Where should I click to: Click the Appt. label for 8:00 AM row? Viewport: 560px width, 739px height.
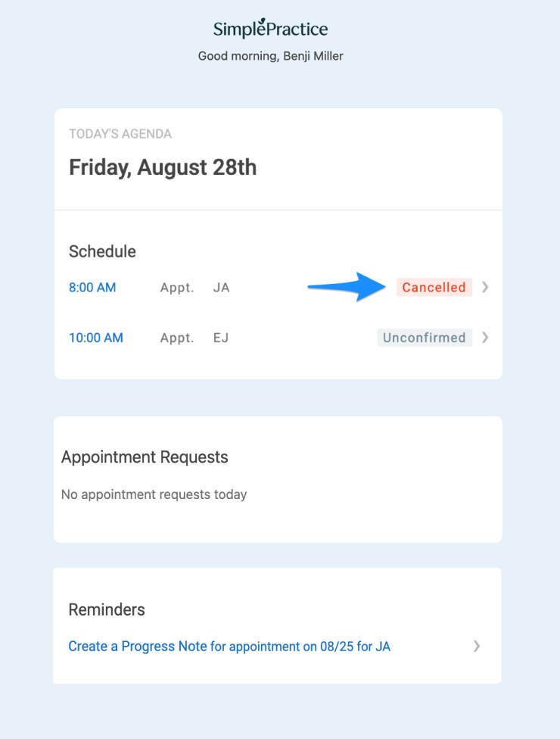[x=177, y=288]
